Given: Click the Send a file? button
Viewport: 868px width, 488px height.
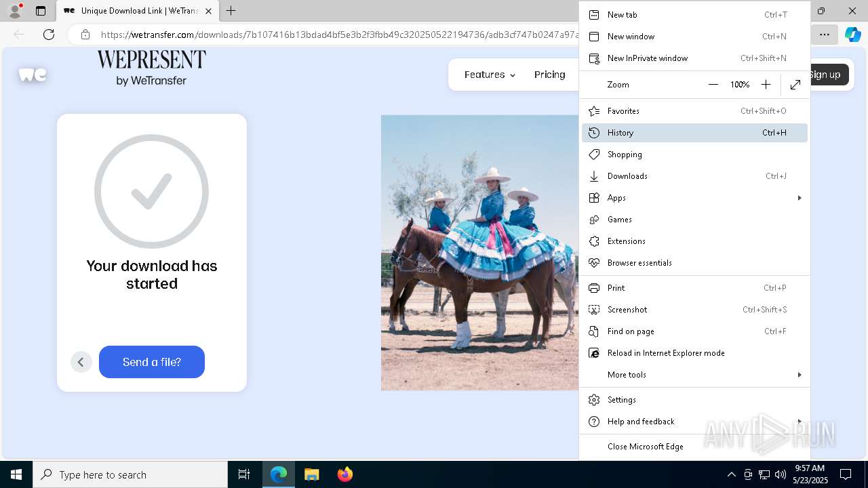Looking at the screenshot, I should point(152,362).
